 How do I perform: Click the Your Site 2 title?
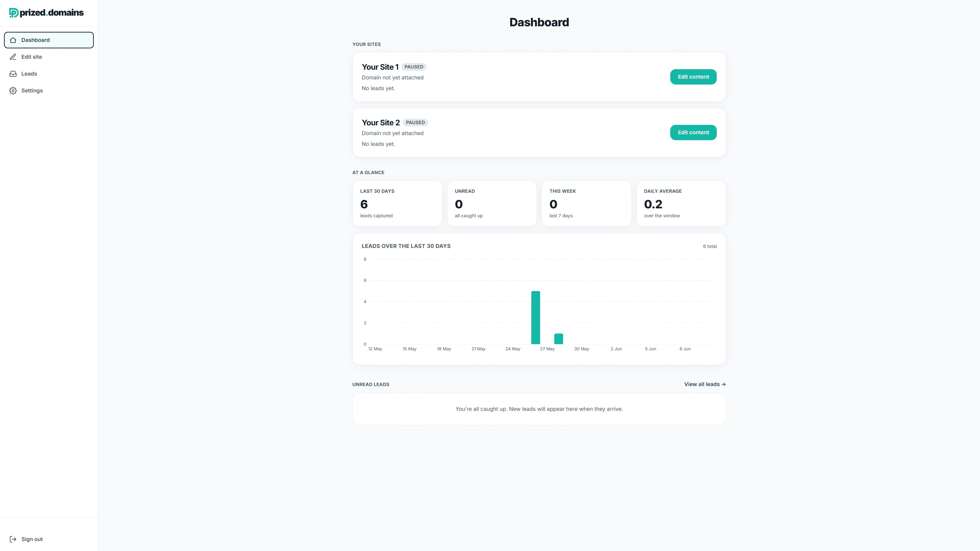click(381, 123)
